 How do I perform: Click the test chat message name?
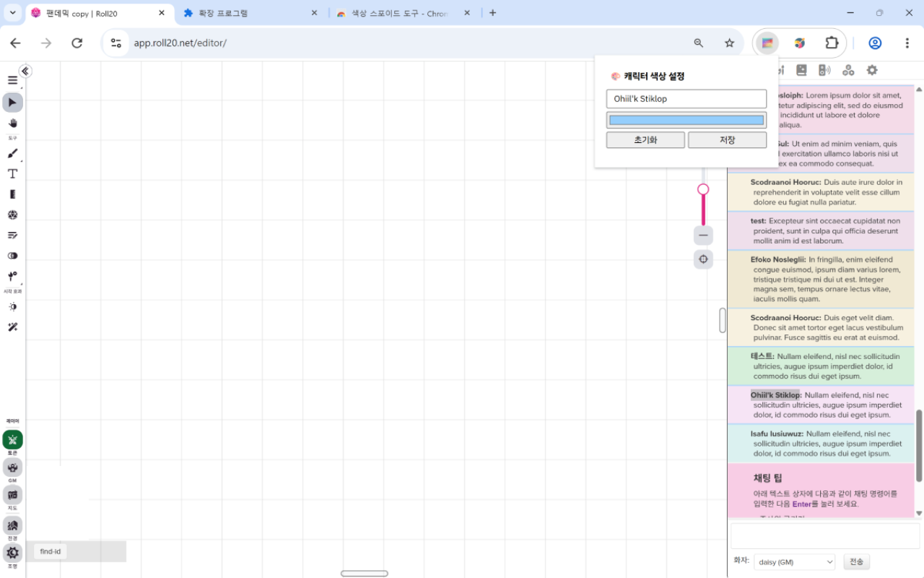[758, 221]
